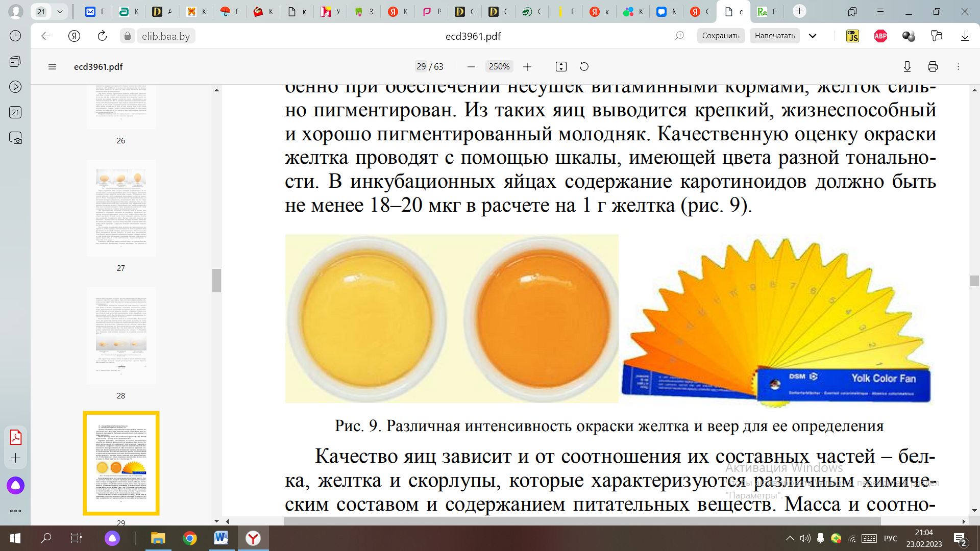Select the page number input field
The width and height of the screenshot is (980, 551).
(421, 67)
